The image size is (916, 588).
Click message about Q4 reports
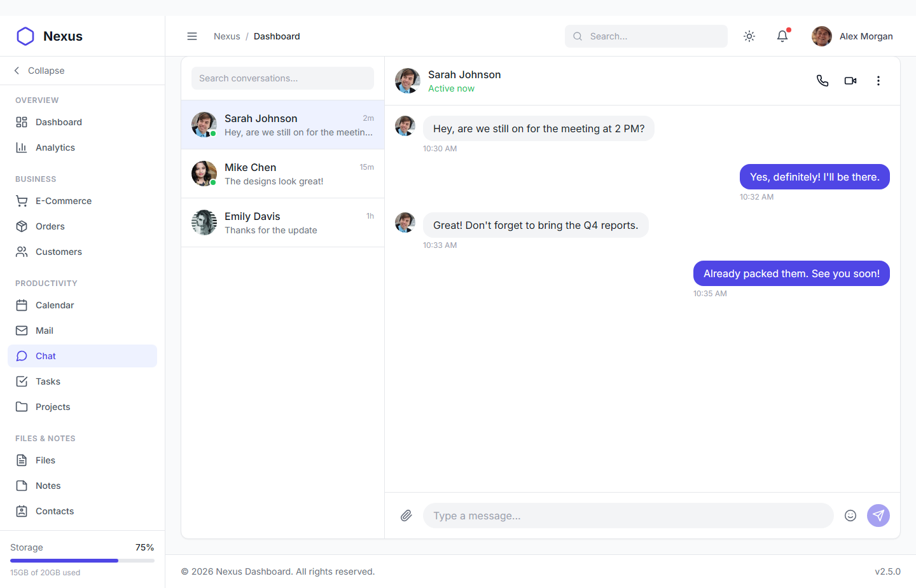(536, 225)
